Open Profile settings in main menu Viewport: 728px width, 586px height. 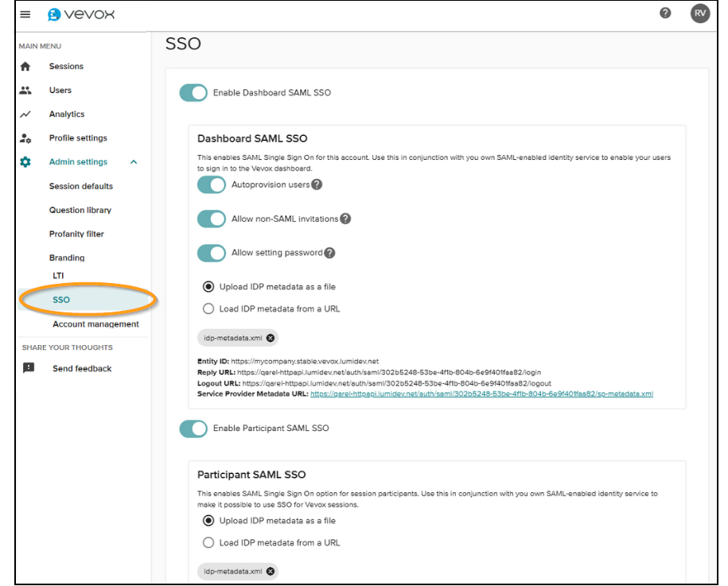pos(78,138)
